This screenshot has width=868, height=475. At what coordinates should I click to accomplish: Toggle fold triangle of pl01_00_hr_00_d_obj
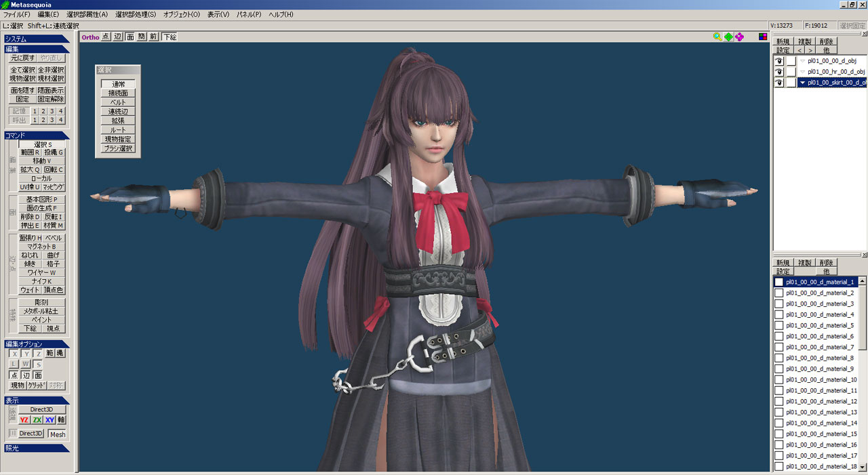tap(802, 72)
